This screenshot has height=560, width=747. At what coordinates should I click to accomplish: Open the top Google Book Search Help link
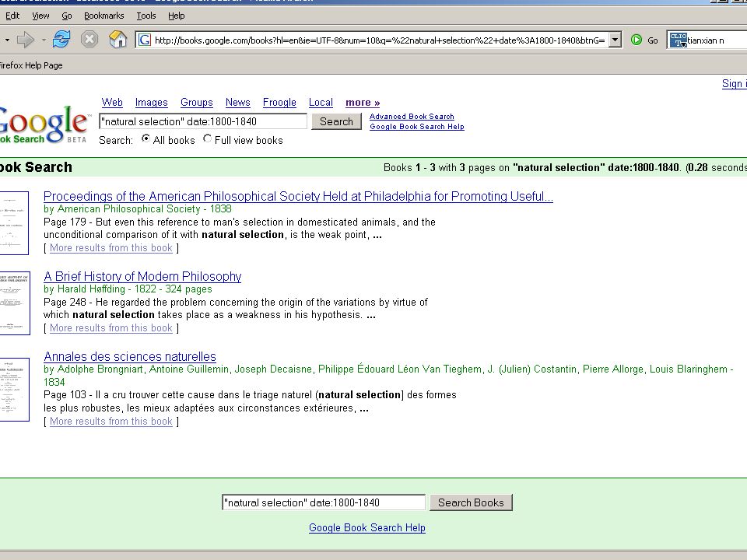coord(417,127)
